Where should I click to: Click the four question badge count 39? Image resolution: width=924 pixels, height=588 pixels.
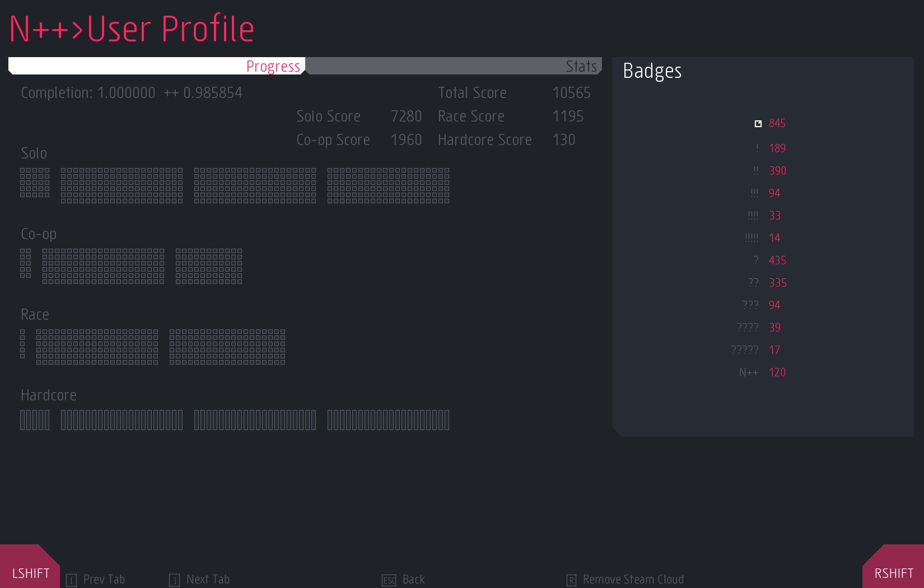click(775, 328)
